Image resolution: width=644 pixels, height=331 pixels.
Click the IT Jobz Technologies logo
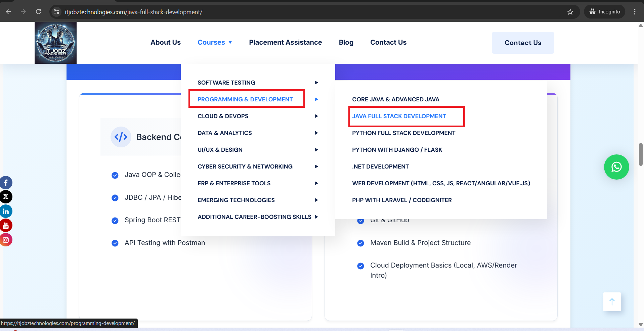coord(55,43)
